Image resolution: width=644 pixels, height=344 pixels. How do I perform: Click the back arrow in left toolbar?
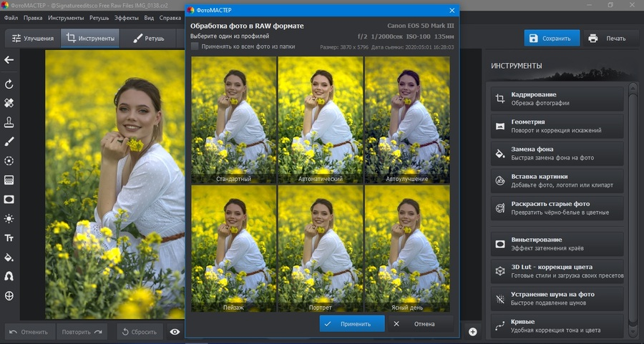coord(9,60)
